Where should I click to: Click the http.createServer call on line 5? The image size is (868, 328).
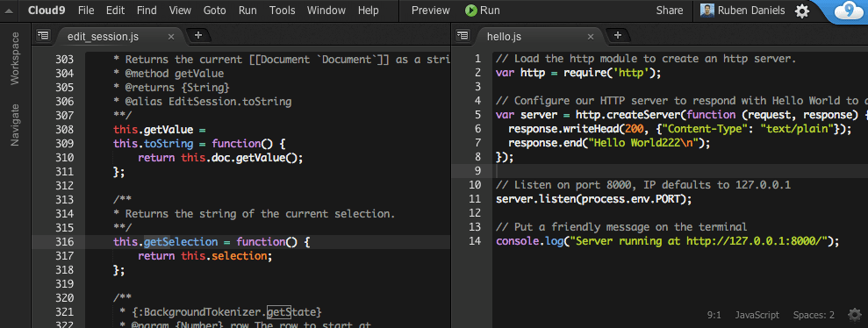(x=628, y=115)
